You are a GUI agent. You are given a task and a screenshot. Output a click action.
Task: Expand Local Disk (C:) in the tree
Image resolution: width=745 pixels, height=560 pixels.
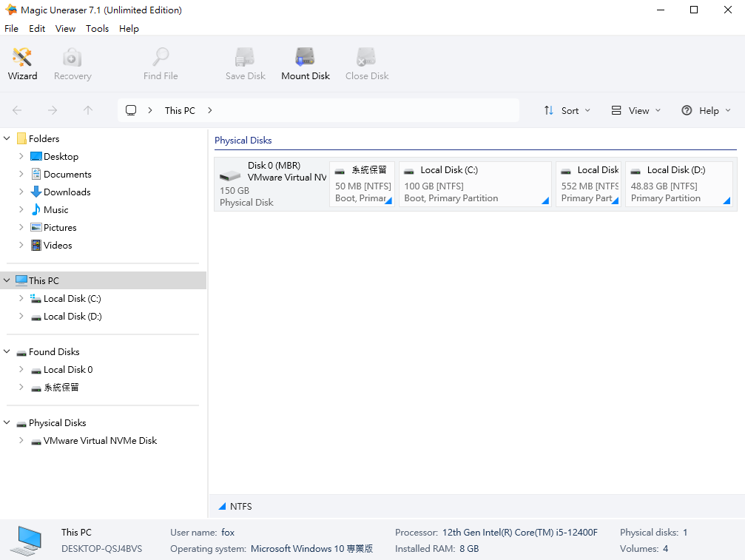pyautogui.click(x=21, y=298)
